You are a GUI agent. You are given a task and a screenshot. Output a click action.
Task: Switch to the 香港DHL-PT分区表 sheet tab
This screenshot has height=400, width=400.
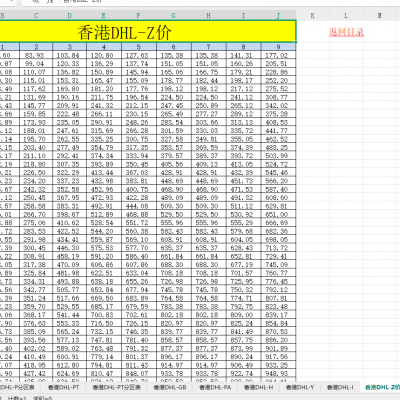(x=116, y=387)
